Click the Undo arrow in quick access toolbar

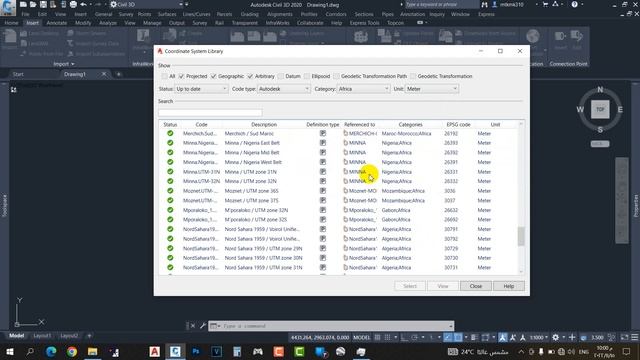(x=84, y=4)
